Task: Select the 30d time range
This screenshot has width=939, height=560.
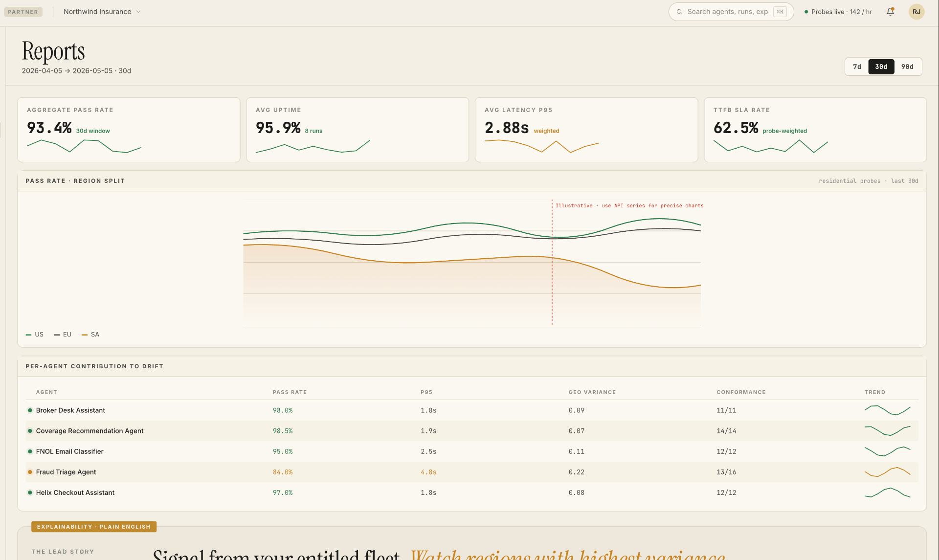Action: 881,67
